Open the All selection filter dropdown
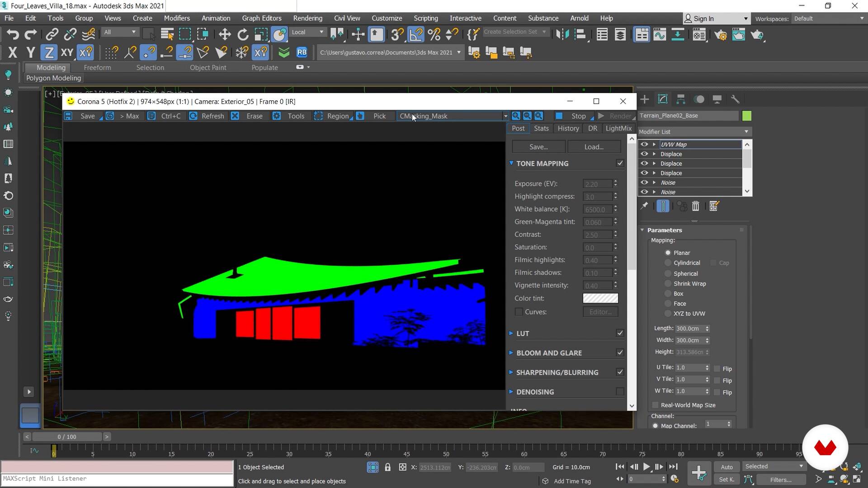 (119, 32)
